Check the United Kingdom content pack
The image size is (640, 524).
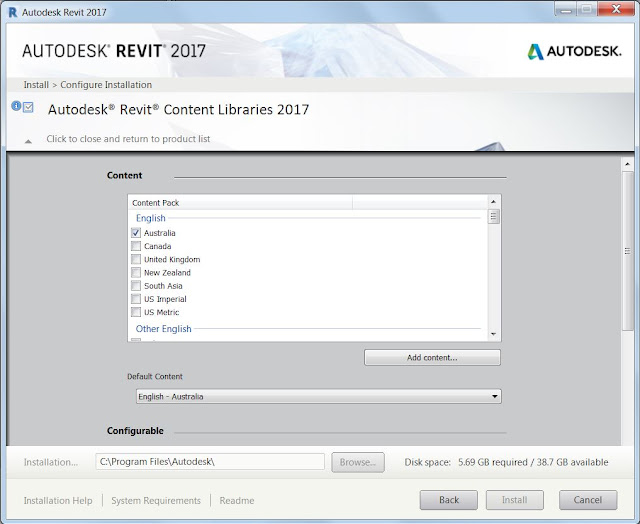136,259
